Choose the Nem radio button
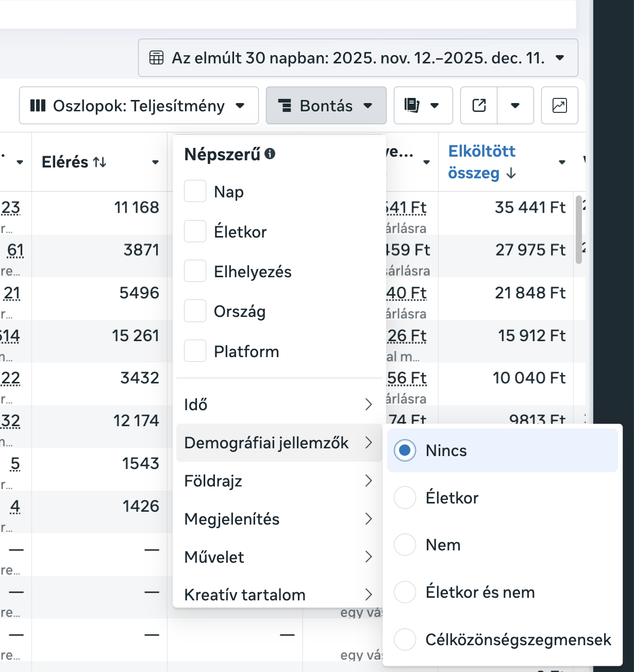This screenshot has height=672, width=634. coord(405,545)
